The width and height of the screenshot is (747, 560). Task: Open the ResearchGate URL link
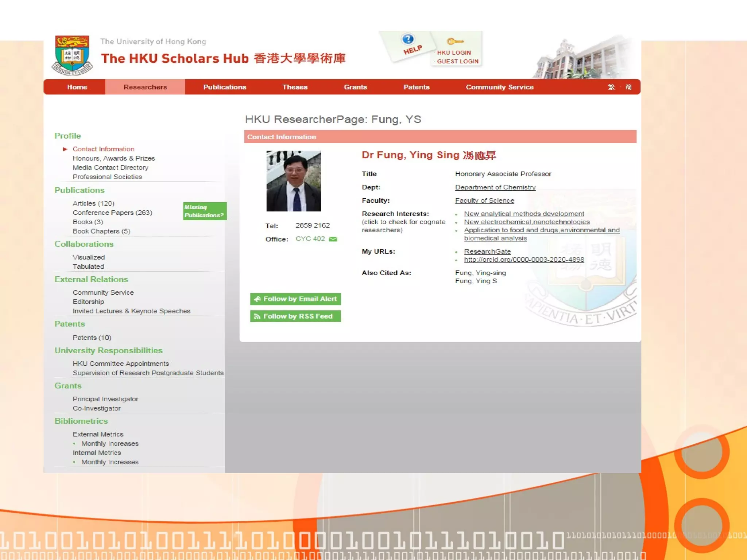click(487, 252)
